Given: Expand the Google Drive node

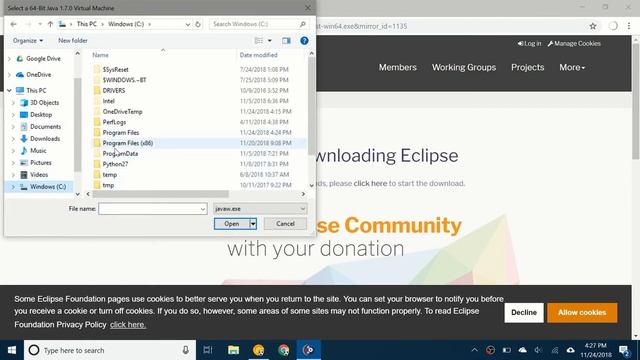Looking at the screenshot, I should coord(9,59).
